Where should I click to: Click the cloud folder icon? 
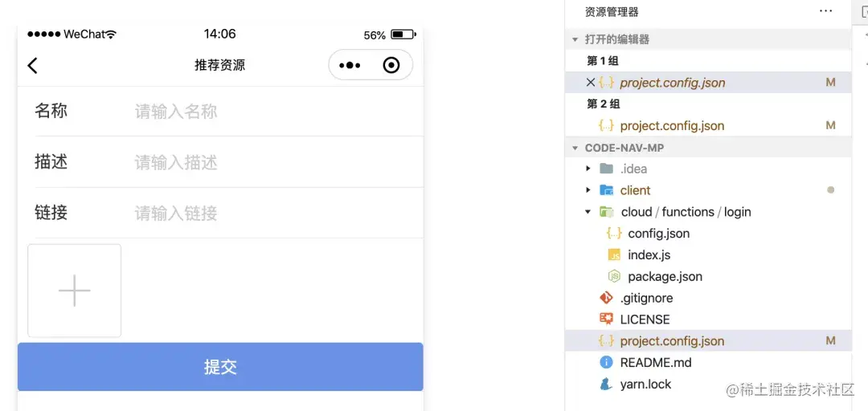[607, 212]
